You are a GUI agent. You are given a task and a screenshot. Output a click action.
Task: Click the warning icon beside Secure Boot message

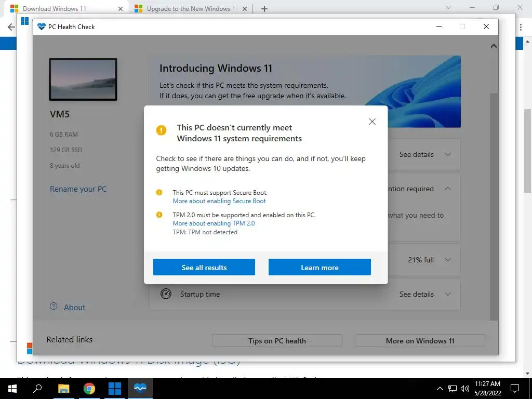pos(159,192)
